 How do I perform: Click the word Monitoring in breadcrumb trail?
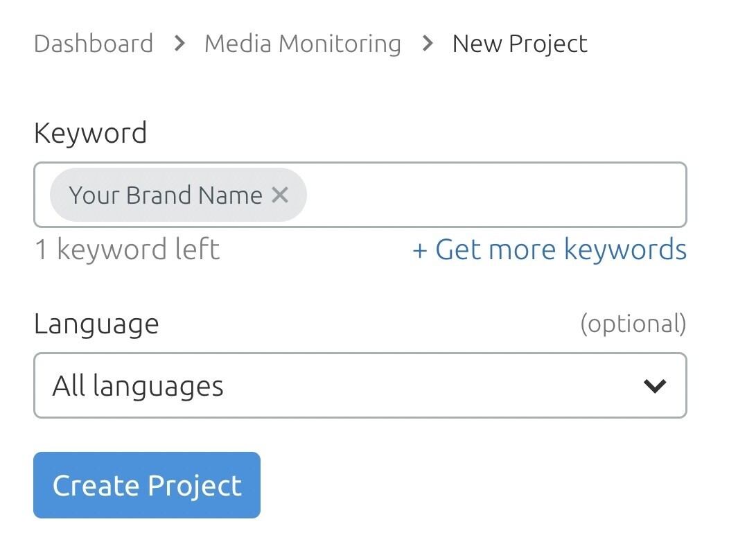pyautogui.click(x=340, y=44)
